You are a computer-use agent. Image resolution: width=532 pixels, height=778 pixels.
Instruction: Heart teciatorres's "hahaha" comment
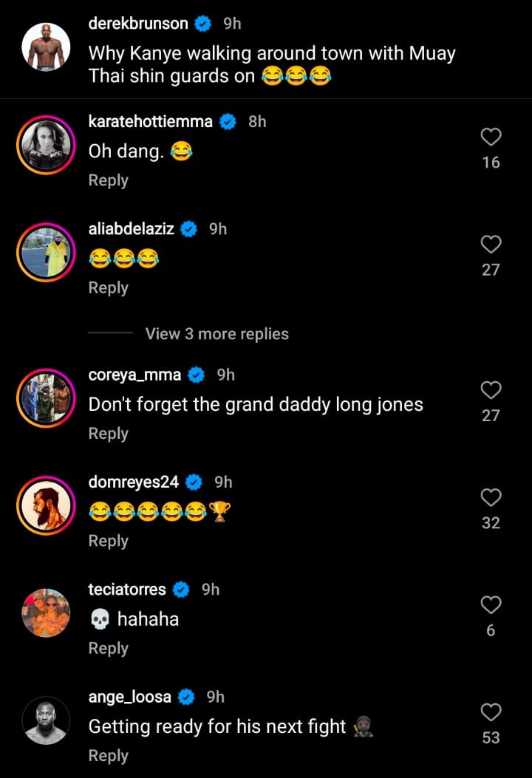(x=491, y=605)
